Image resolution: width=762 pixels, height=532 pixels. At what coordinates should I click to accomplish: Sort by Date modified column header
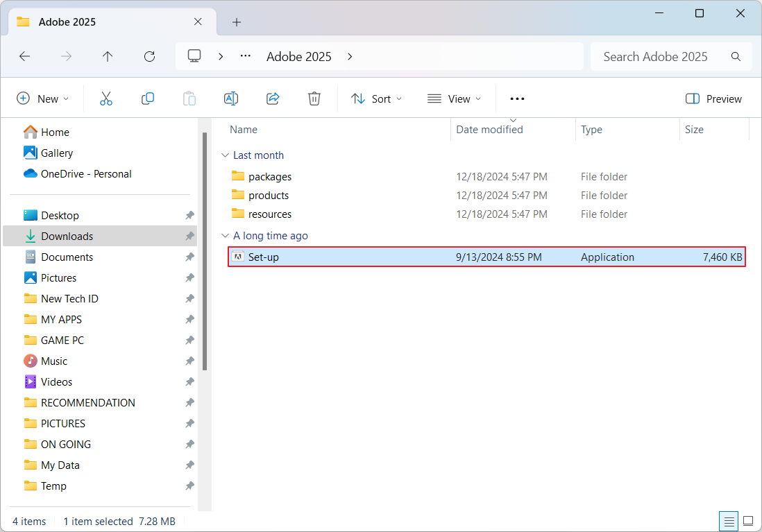pyautogui.click(x=489, y=130)
